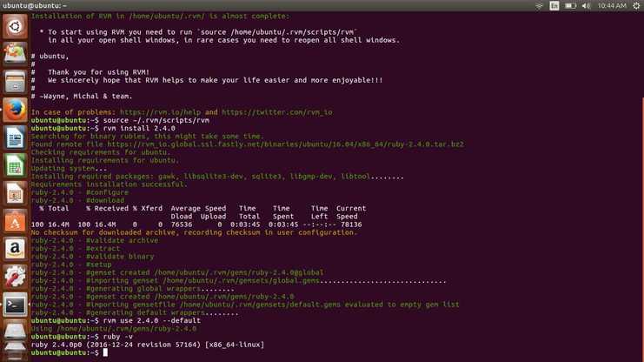Click the ubuntu@ubuntu: ~ window title
The height and width of the screenshot is (362, 644).
pyautogui.click(x=35, y=6)
